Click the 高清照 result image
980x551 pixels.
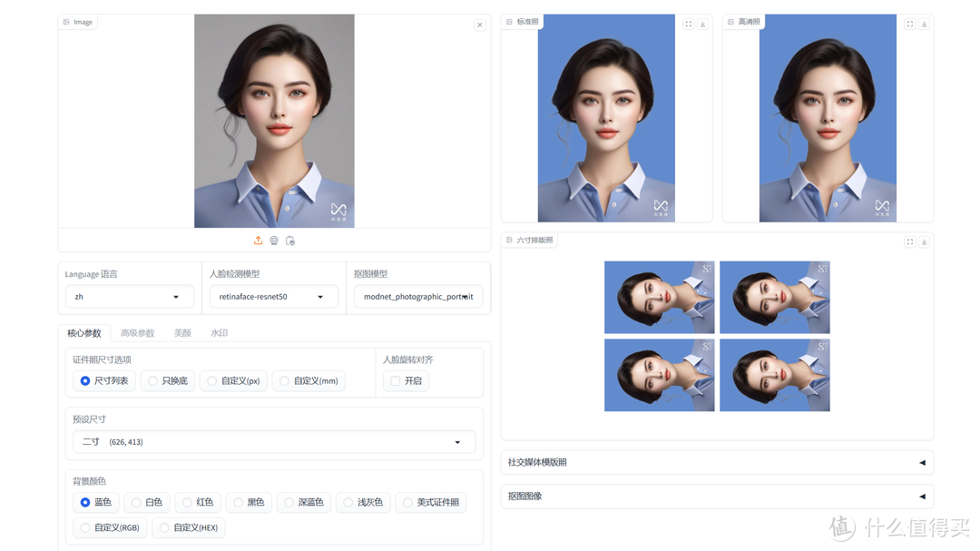click(x=828, y=118)
